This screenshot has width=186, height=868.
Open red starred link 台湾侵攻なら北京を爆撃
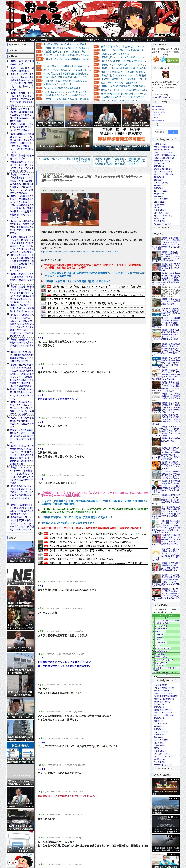pos(93,266)
